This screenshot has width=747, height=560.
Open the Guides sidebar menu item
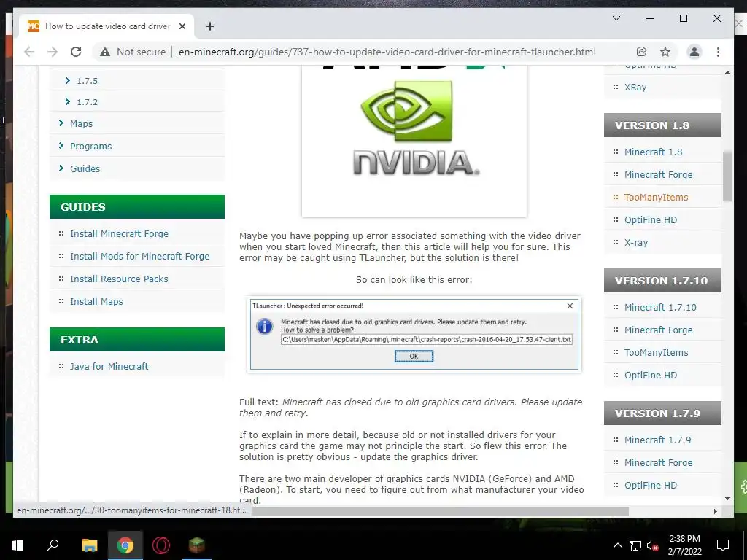click(85, 168)
